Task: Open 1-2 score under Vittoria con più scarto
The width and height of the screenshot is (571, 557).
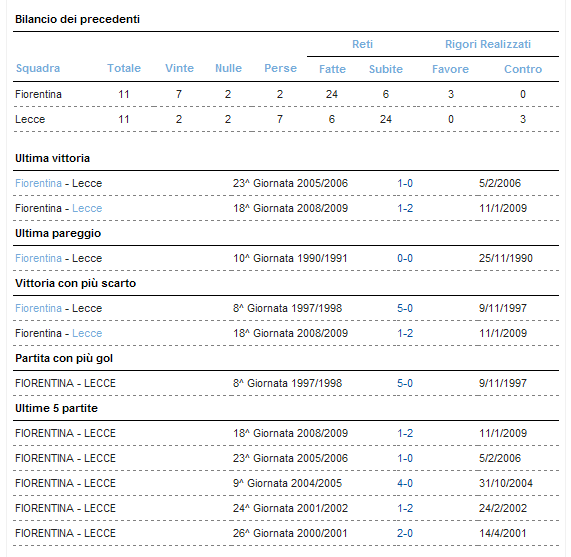Action: coord(405,333)
